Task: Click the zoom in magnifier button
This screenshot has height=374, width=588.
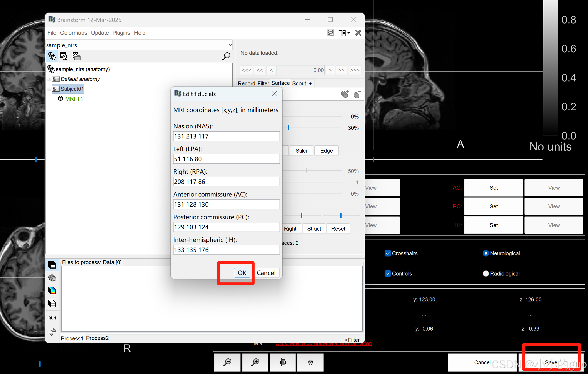Action: tap(255, 362)
